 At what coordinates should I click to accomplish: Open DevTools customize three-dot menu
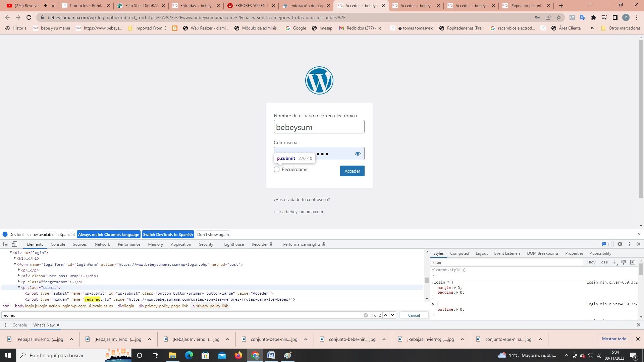coord(629,244)
